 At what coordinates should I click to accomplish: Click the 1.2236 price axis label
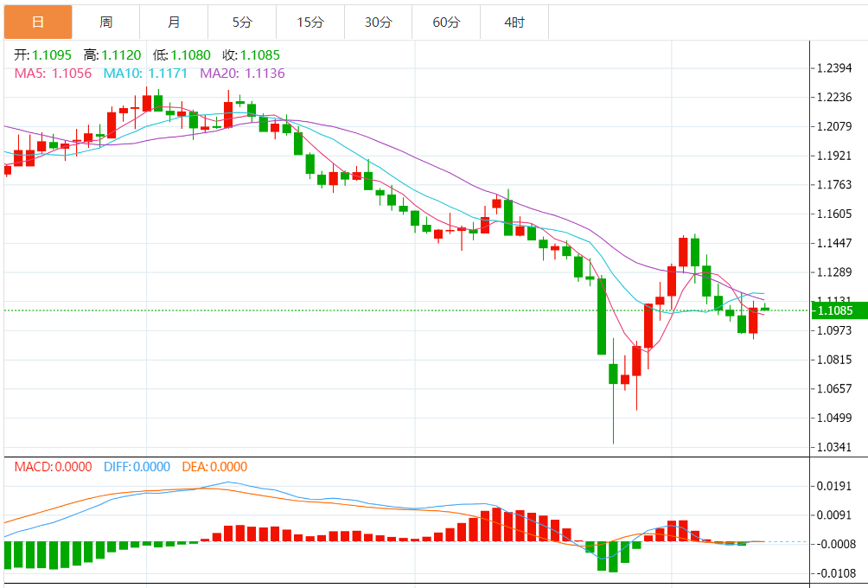[x=835, y=98]
